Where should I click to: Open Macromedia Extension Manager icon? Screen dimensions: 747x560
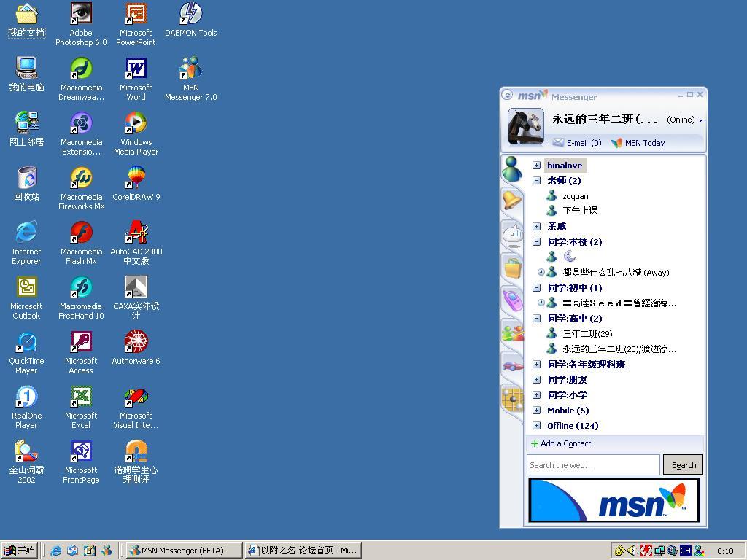[81, 134]
